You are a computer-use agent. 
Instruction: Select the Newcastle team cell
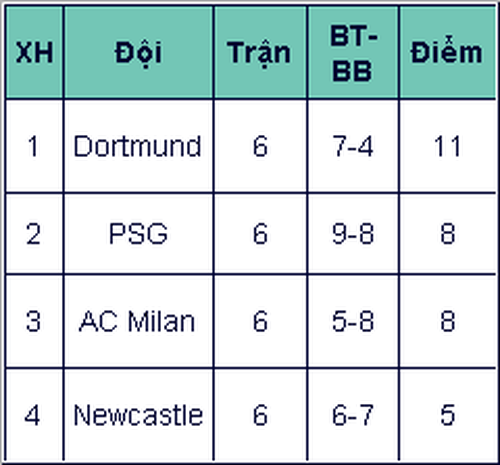click(x=138, y=415)
